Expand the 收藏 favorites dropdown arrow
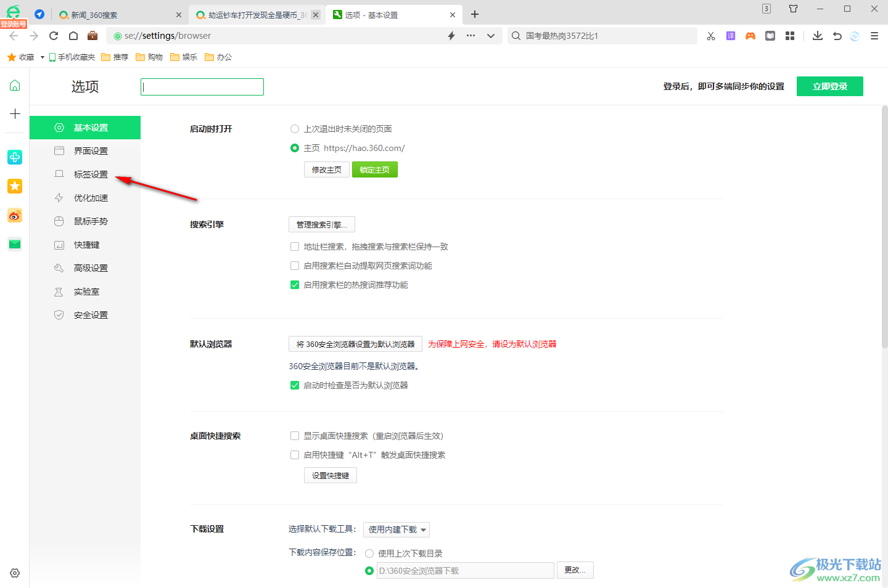Image resolution: width=888 pixels, height=588 pixels. [x=43, y=57]
